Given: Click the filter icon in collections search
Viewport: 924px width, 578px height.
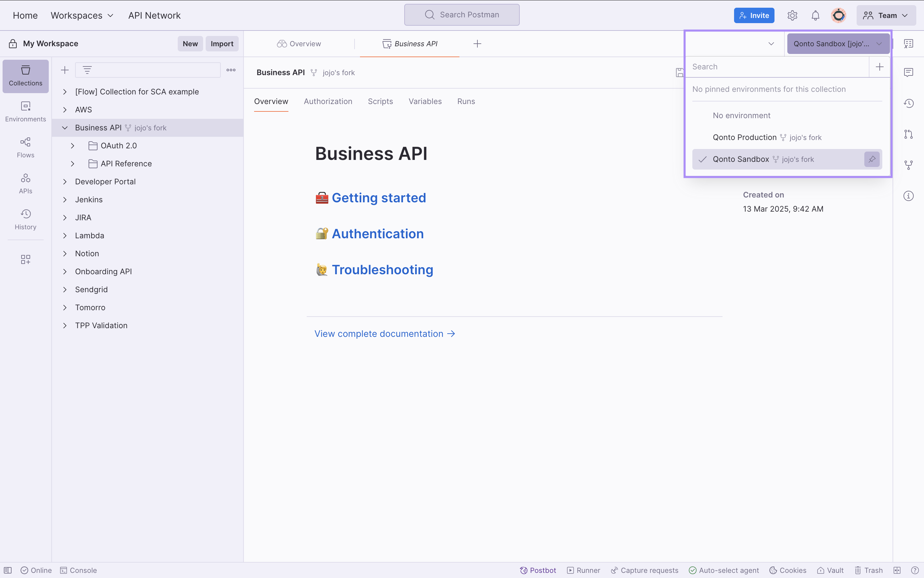Looking at the screenshot, I should pyautogui.click(x=87, y=70).
